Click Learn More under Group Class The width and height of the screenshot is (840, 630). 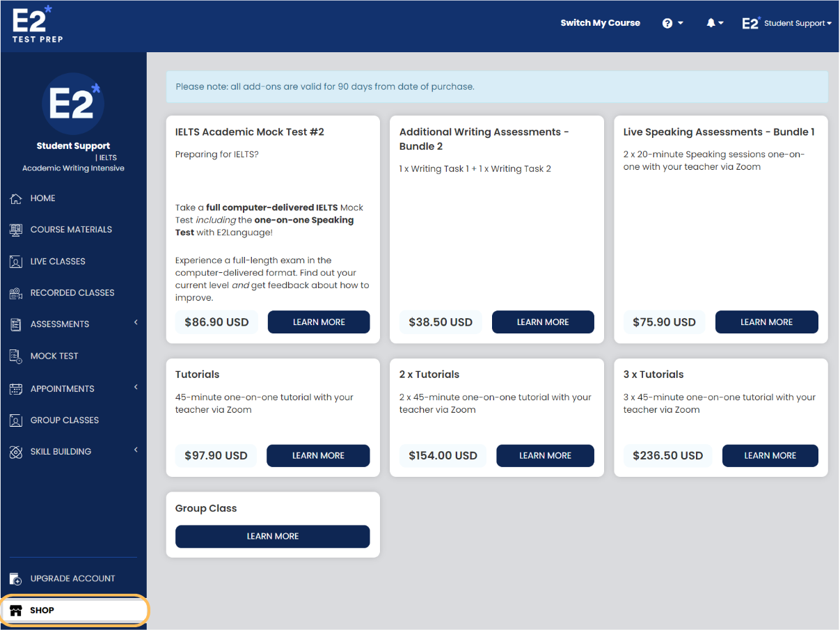tap(272, 536)
